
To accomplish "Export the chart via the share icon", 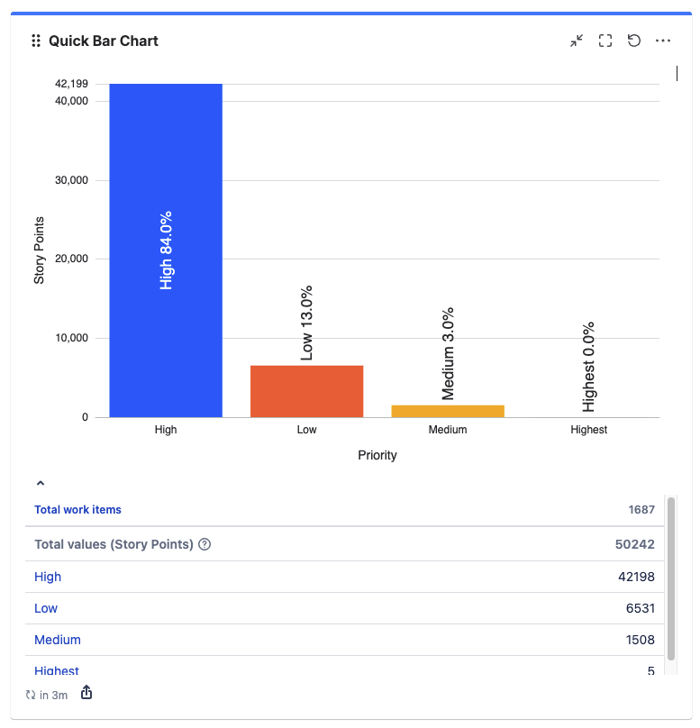I will [x=86, y=695].
